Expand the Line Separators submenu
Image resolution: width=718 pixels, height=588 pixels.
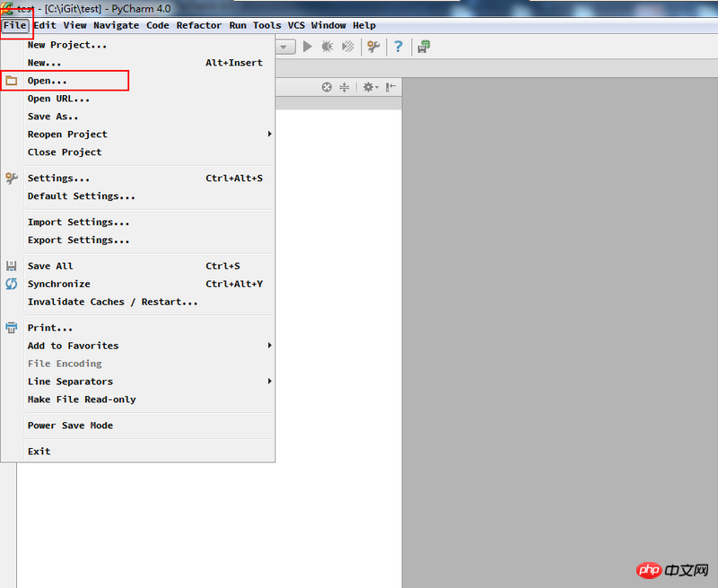click(137, 382)
